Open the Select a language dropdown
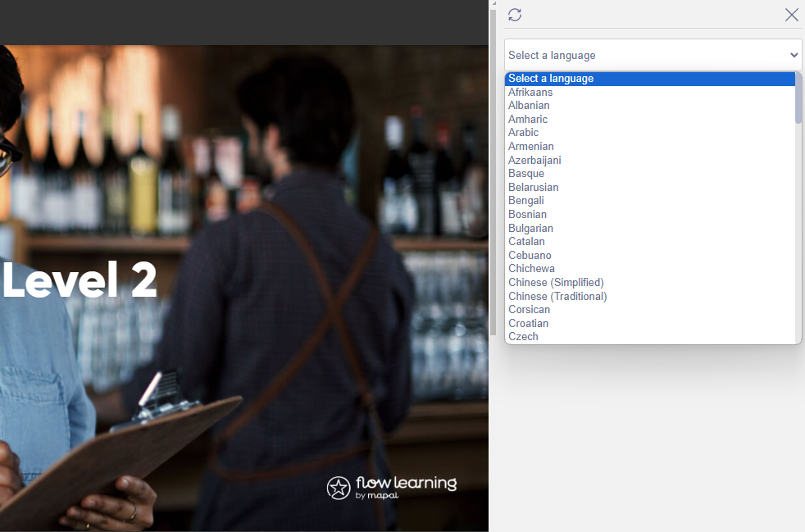This screenshot has width=805, height=532. 653,55
